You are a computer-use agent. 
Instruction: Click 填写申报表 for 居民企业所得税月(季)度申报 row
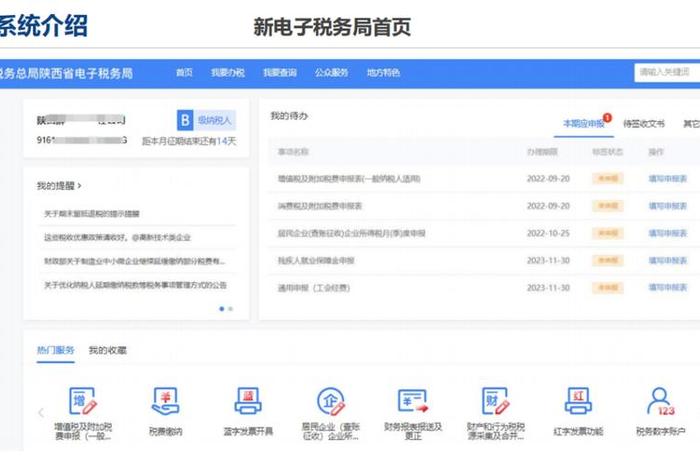point(667,233)
